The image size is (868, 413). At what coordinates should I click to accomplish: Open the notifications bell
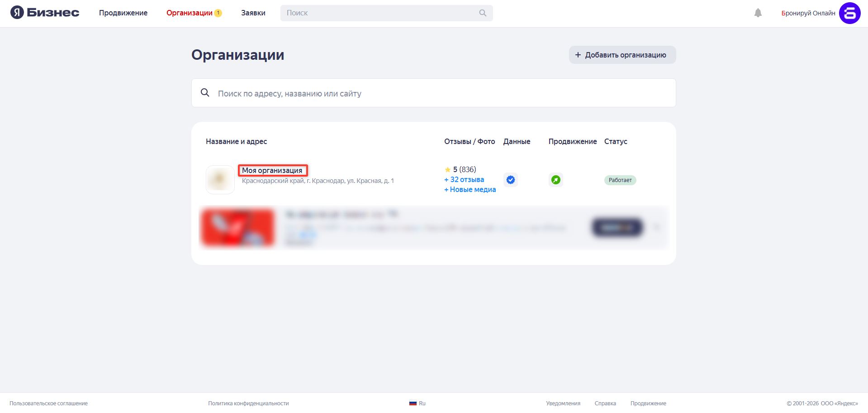click(x=758, y=13)
